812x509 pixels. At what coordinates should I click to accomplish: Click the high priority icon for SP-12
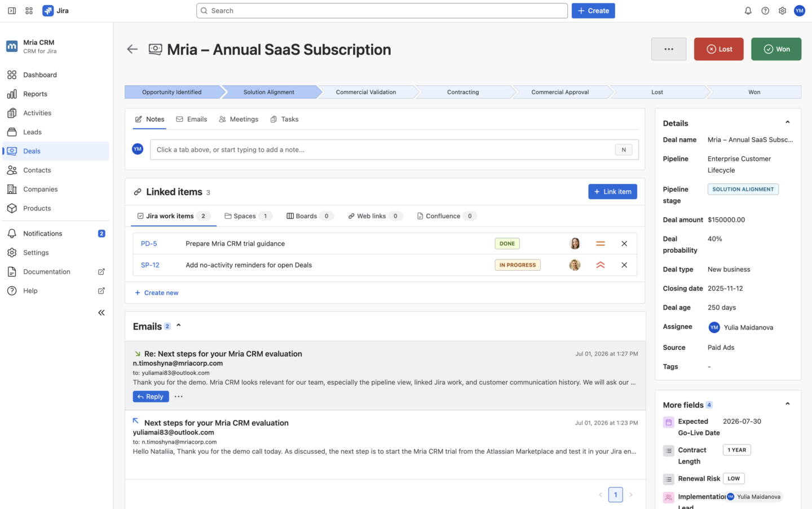point(601,265)
